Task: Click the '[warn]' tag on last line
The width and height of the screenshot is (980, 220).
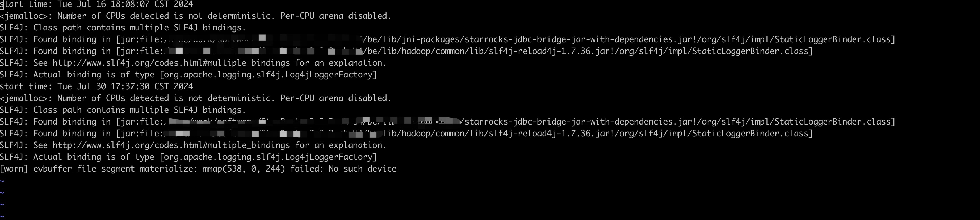Action: point(14,169)
